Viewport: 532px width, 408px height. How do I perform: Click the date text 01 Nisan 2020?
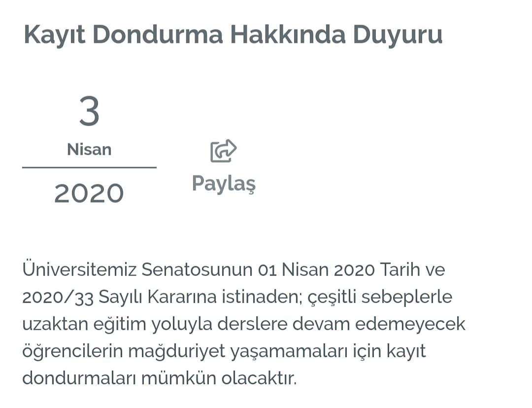(316, 270)
